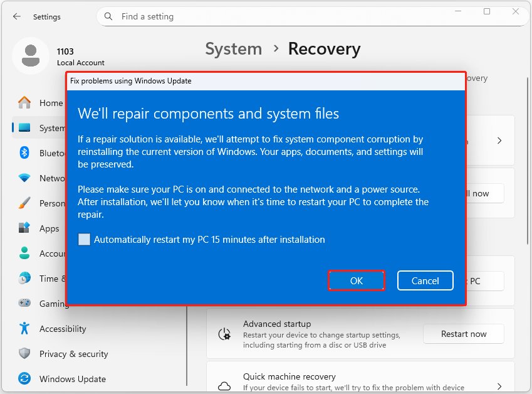The width and height of the screenshot is (532, 394).
Task: Open Accounts settings via the person icon
Action: click(24, 253)
